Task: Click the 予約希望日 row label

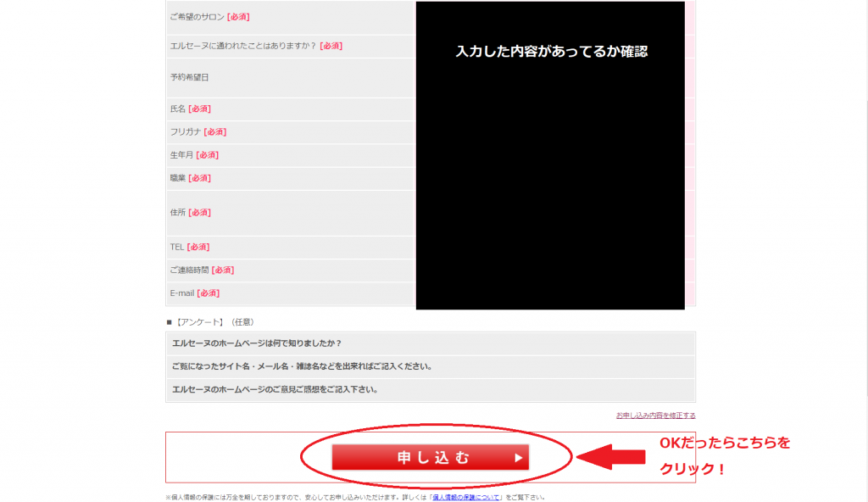Action: 189,77
